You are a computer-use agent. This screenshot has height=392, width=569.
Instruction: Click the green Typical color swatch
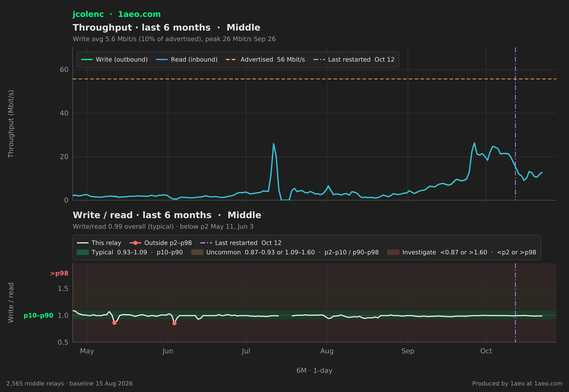click(x=83, y=252)
